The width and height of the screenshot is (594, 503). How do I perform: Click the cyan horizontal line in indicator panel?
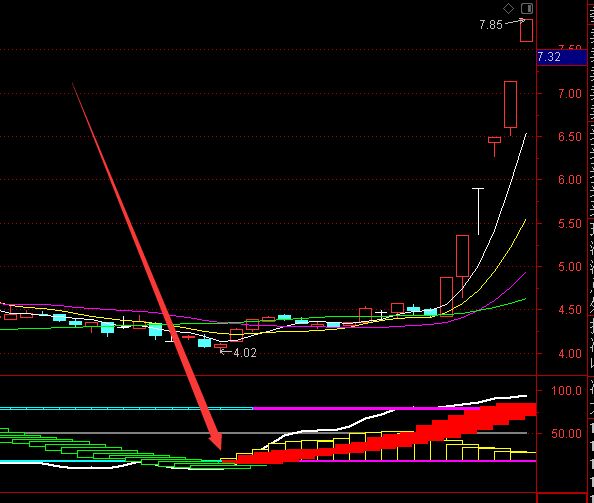pyautogui.click(x=127, y=409)
